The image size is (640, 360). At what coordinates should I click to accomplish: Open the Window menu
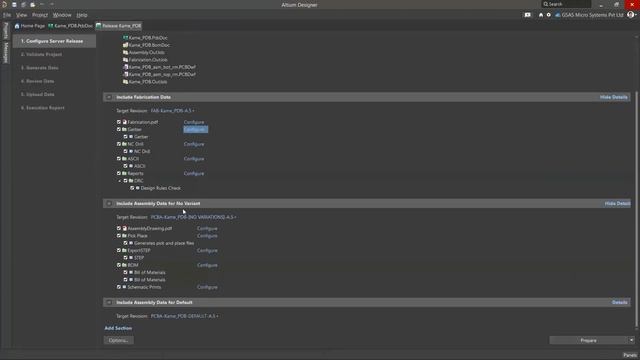(x=62, y=15)
